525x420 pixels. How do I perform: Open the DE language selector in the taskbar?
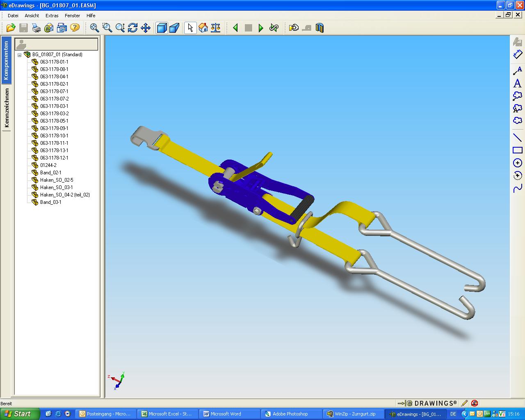[x=454, y=414]
